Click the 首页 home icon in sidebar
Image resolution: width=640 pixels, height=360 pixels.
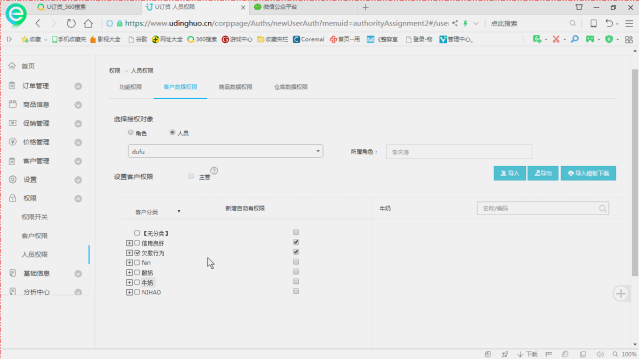click(x=12, y=66)
